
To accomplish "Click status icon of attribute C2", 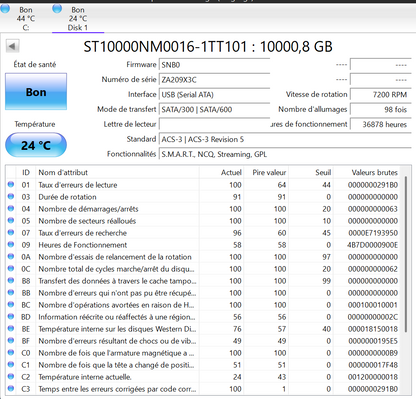I will [x=11, y=376].
